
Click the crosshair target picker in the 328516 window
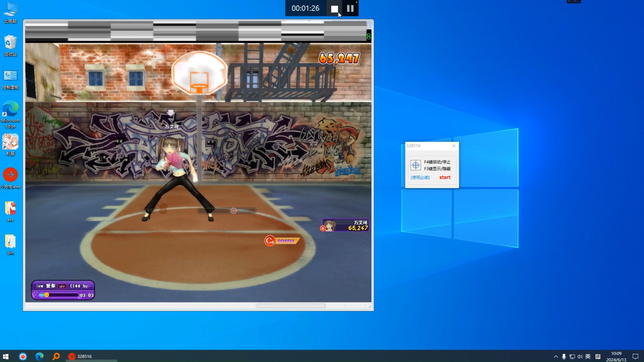(x=416, y=165)
